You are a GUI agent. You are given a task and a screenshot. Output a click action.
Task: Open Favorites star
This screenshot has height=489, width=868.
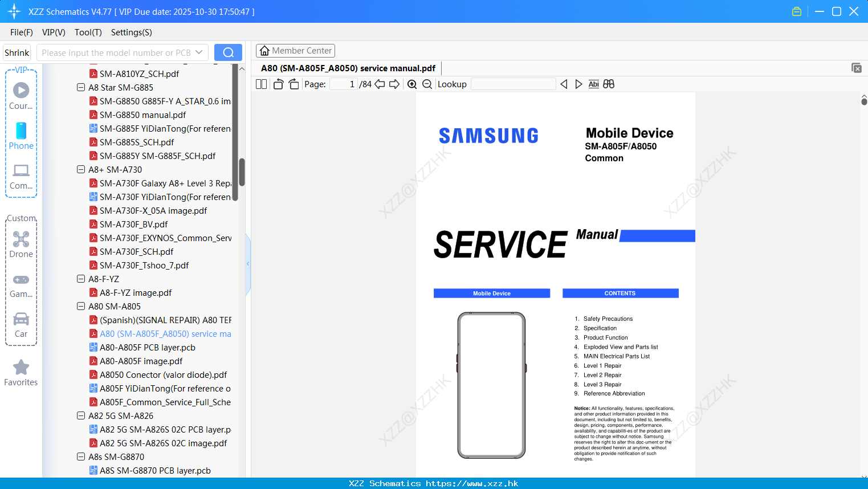click(21, 373)
